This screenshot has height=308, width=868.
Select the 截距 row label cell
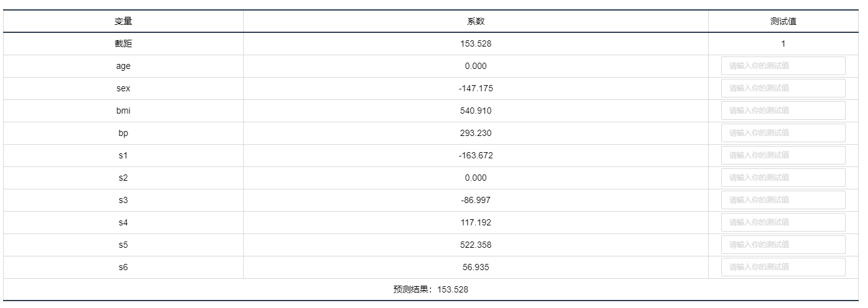click(123, 43)
